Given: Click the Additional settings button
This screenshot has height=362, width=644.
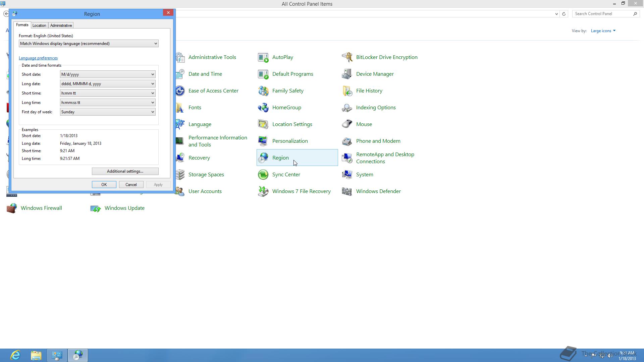Looking at the screenshot, I should coord(125,171).
